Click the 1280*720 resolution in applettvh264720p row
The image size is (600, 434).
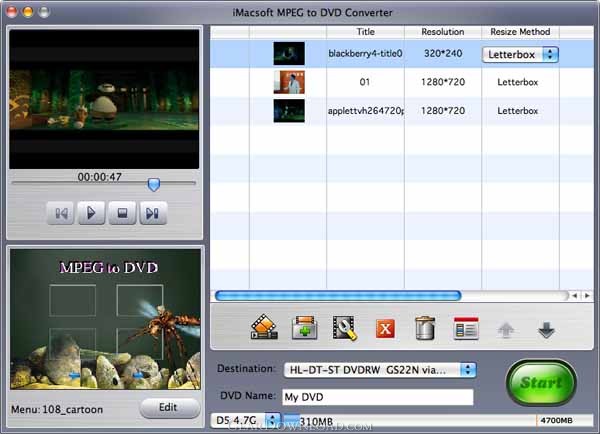(x=443, y=111)
